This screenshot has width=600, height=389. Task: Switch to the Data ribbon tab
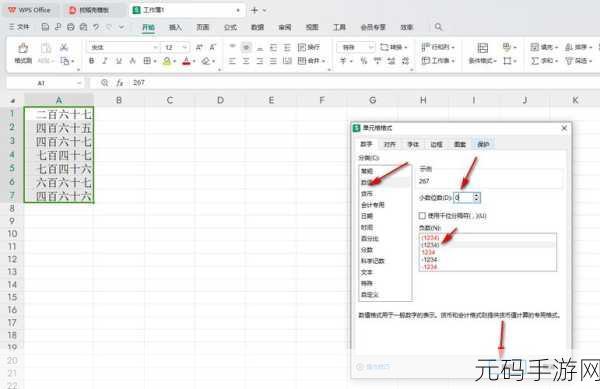pos(258,27)
